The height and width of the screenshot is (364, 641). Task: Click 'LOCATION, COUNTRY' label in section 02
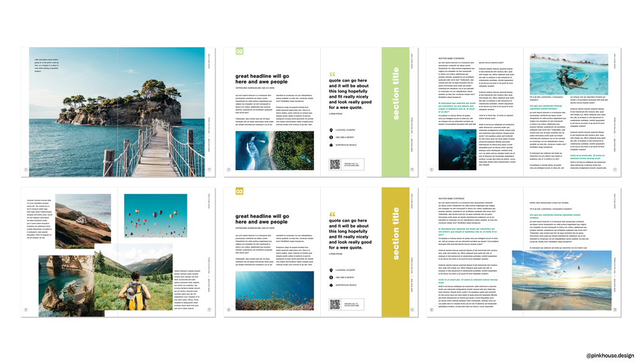346,130
